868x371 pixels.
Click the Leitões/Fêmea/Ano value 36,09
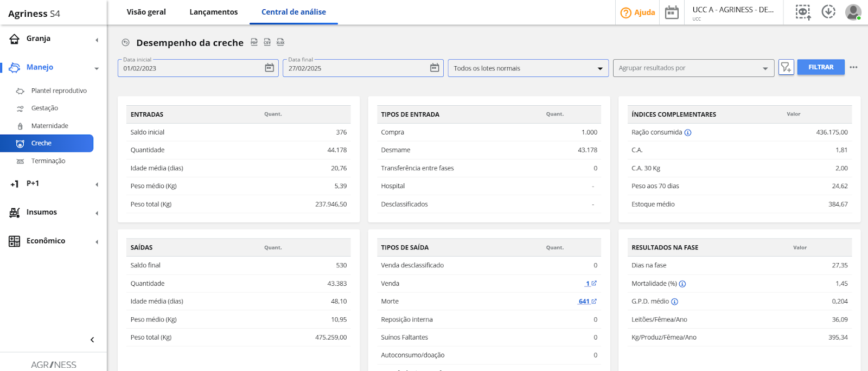pyautogui.click(x=840, y=319)
